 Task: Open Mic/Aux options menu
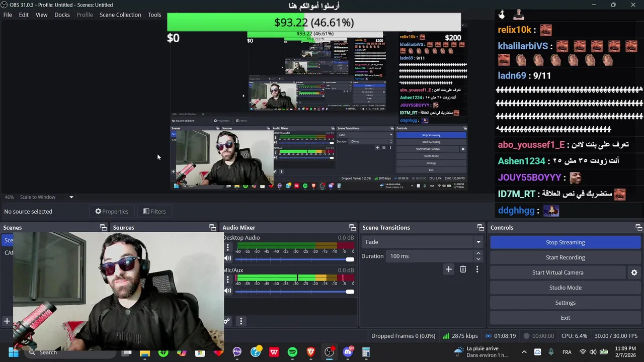coord(227,280)
